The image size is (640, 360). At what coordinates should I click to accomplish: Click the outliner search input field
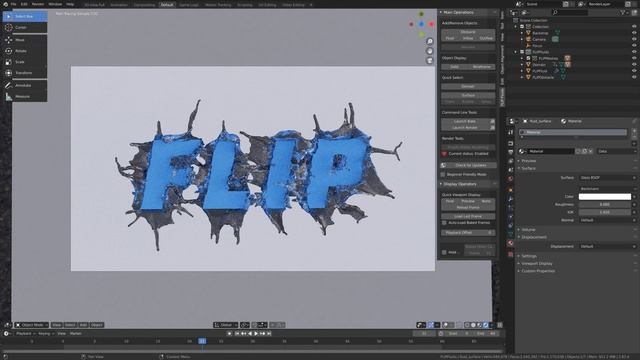tap(570, 13)
